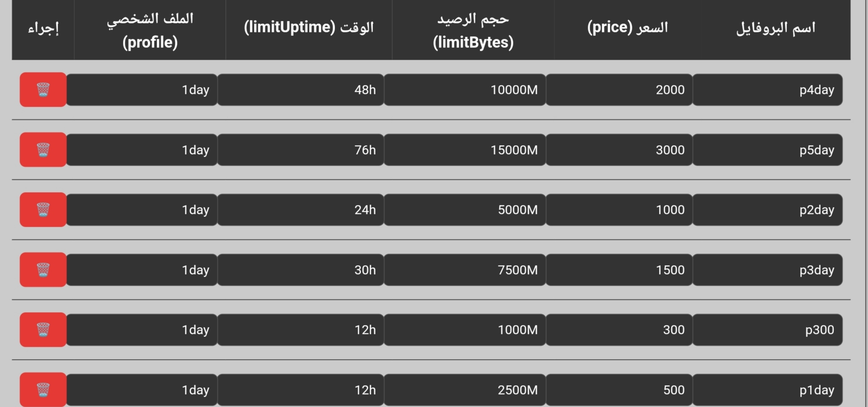Image resolution: width=868 pixels, height=407 pixels.
Task: Delete the p2day profile row
Action: [43, 210]
